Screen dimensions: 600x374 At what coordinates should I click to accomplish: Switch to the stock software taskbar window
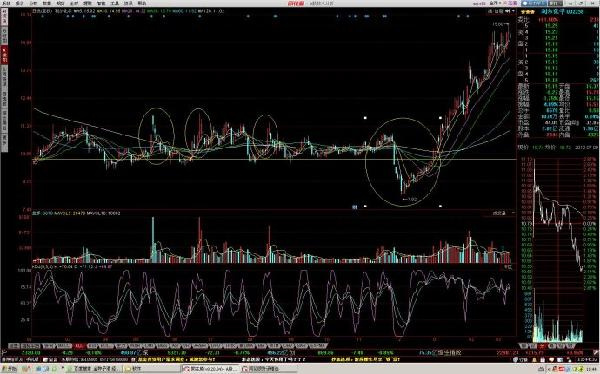click(210, 369)
